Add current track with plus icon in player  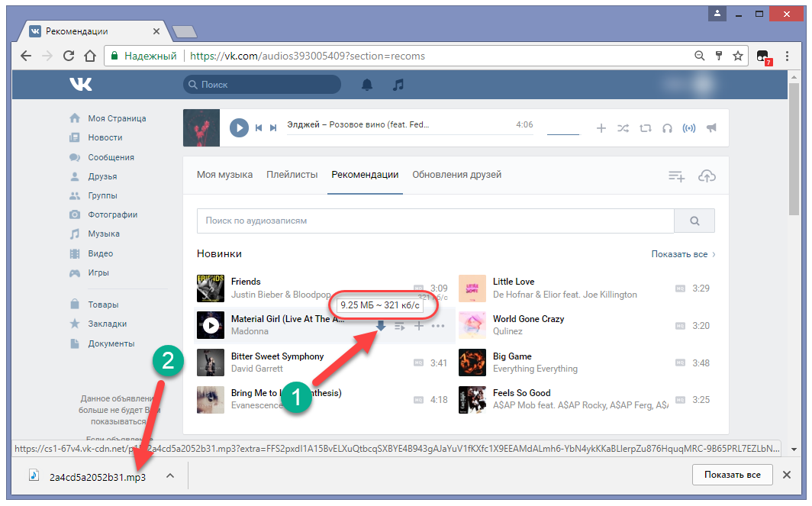coord(601,128)
